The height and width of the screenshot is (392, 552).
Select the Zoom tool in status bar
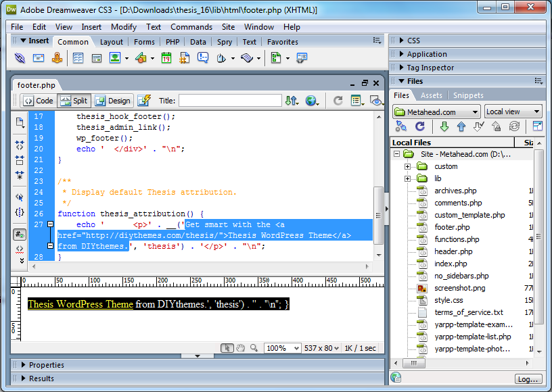(254, 348)
